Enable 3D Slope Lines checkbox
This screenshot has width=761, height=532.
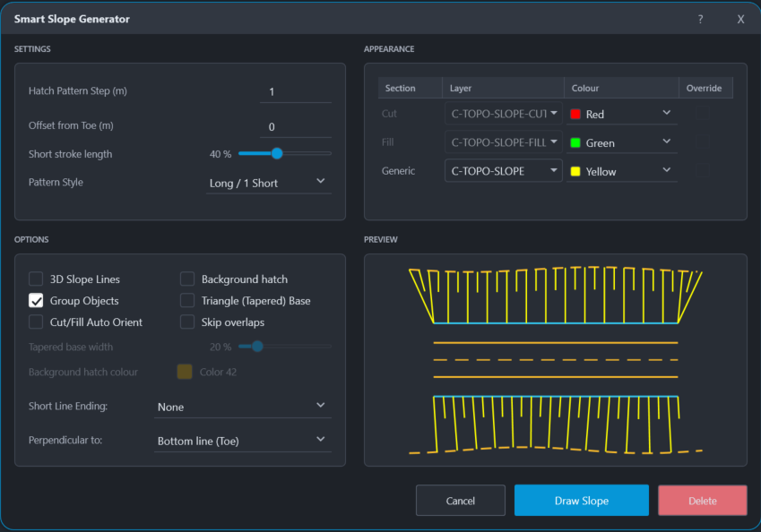[36, 279]
